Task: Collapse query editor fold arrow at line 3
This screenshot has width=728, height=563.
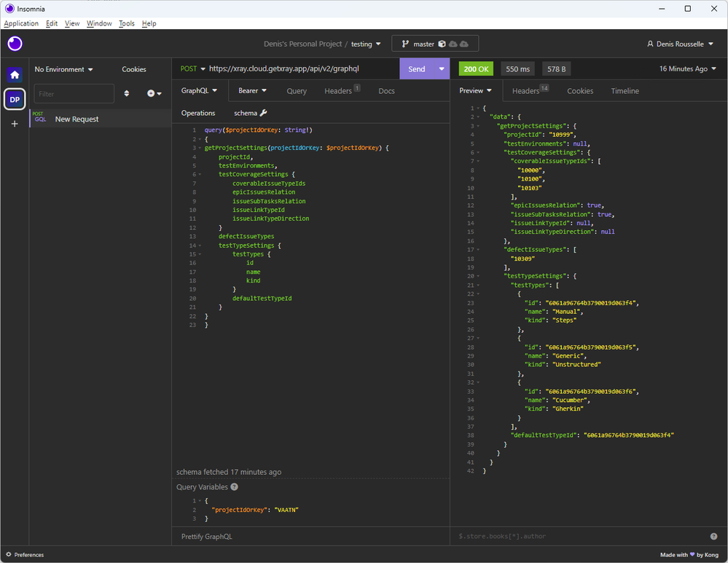Action: pos(200,148)
